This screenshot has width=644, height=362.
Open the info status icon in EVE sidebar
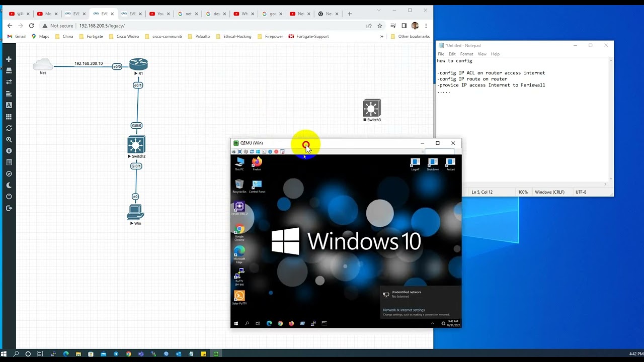tap(9, 151)
